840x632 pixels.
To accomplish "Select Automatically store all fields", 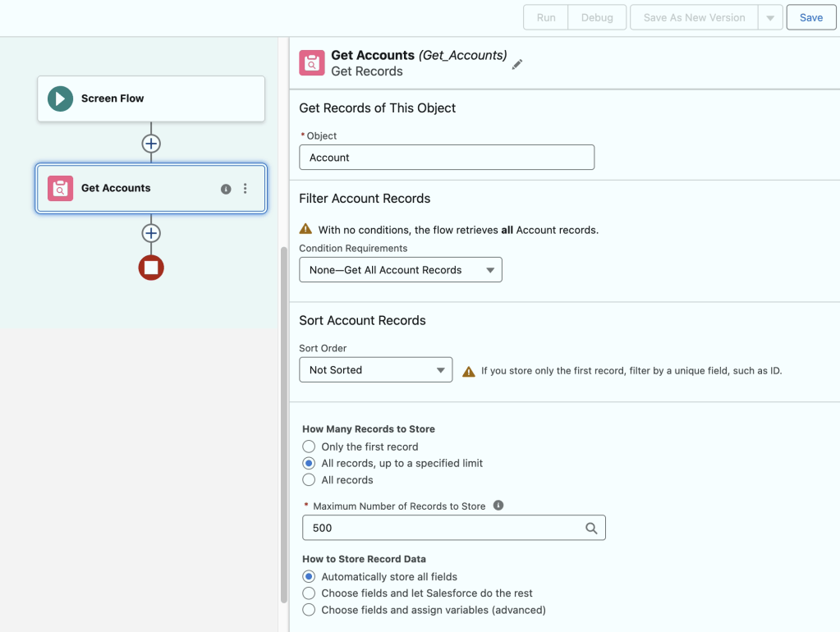I will click(309, 577).
